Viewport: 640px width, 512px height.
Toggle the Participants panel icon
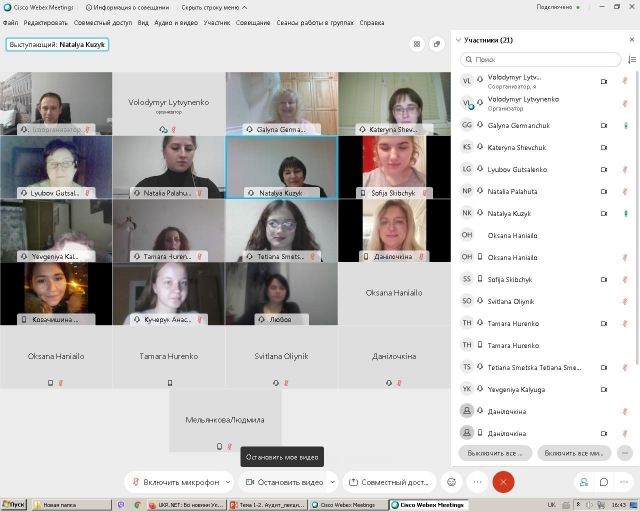pos(584,482)
